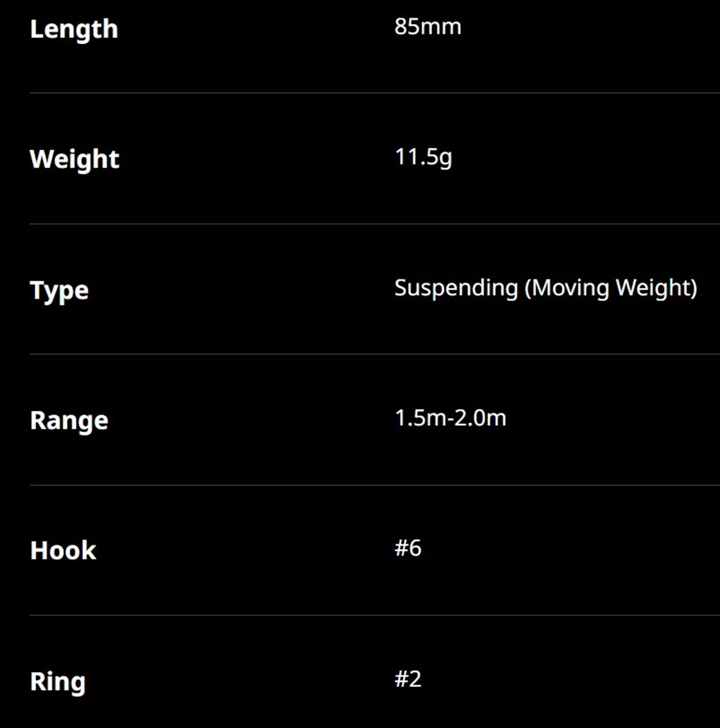
Task: Click the Weight label
Action: pos(75,159)
